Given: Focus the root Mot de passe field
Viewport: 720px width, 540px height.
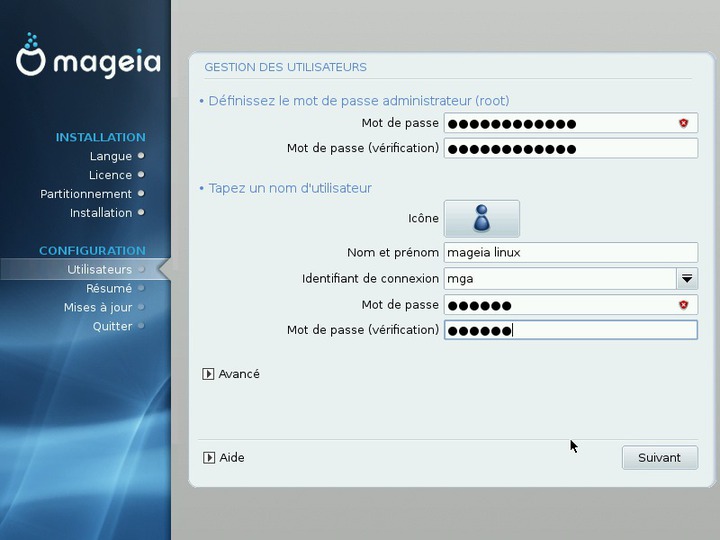Looking at the screenshot, I should point(571,123).
